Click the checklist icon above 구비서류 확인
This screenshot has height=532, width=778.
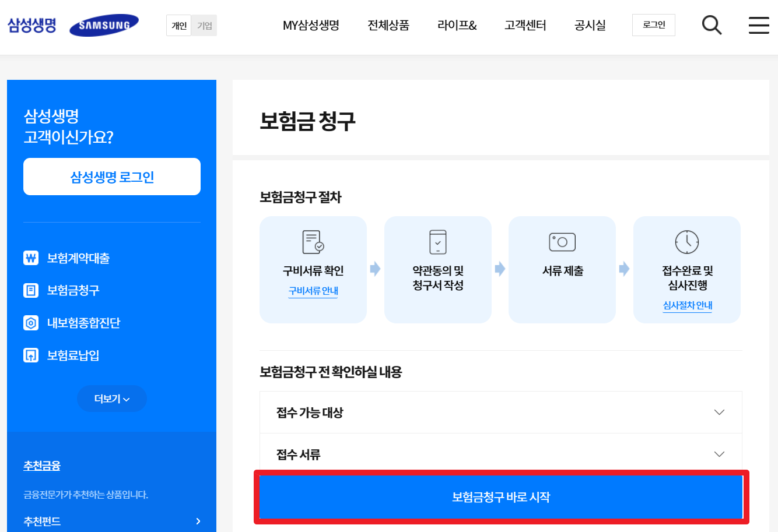pyautogui.click(x=313, y=242)
